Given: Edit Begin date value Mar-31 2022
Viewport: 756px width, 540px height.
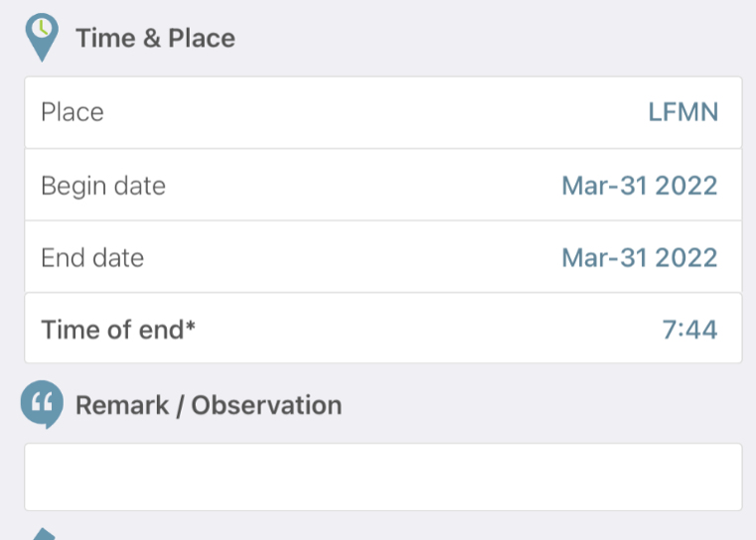Looking at the screenshot, I should click(x=640, y=186).
